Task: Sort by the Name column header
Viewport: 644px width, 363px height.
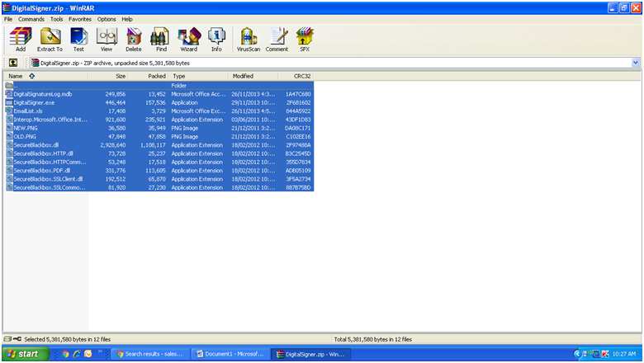Action: [x=46, y=76]
